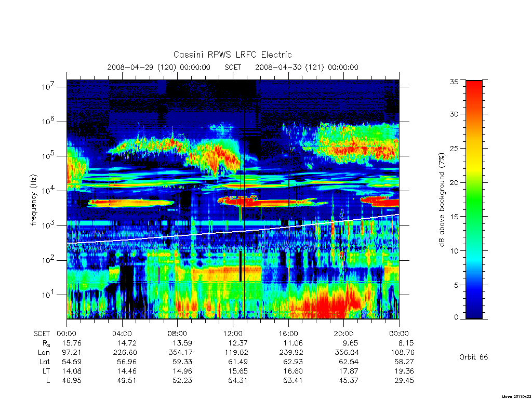The image size is (532, 399).
Task: Click colorbar value 20
Action: (x=454, y=182)
